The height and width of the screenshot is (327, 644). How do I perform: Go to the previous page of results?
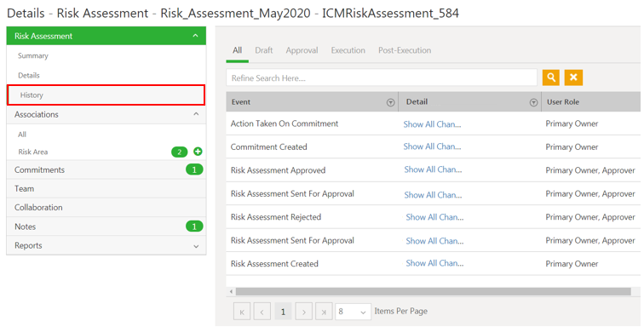(x=262, y=312)
